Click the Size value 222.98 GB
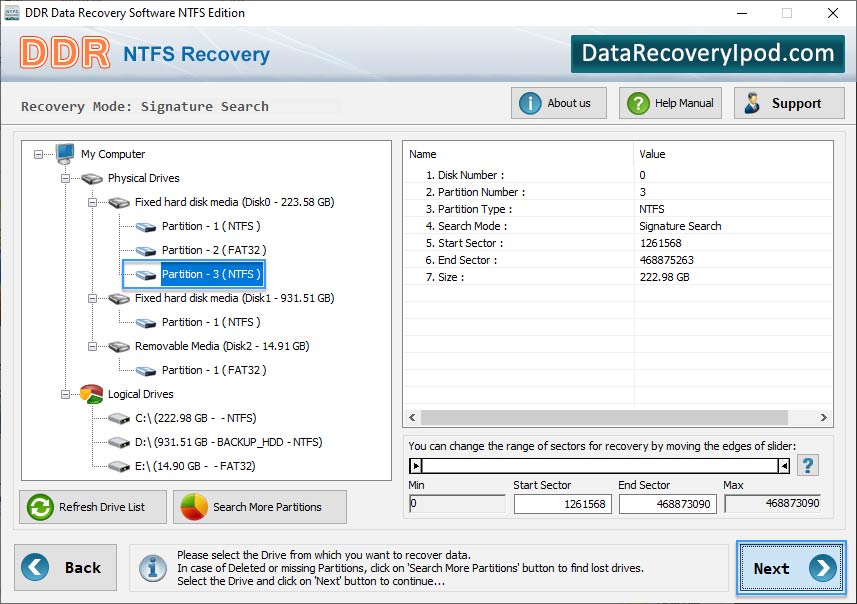The image size is (857, 604). coord(664,277)
